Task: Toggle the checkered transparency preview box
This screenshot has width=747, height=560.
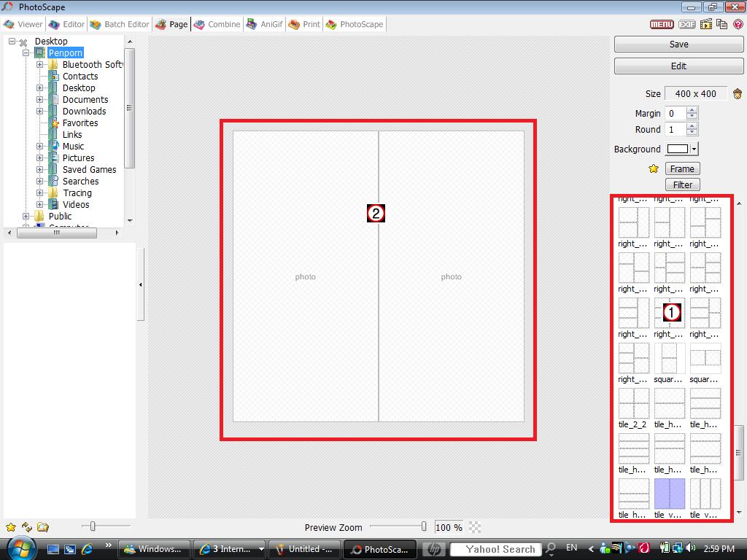Action: (x=475, y=527)
